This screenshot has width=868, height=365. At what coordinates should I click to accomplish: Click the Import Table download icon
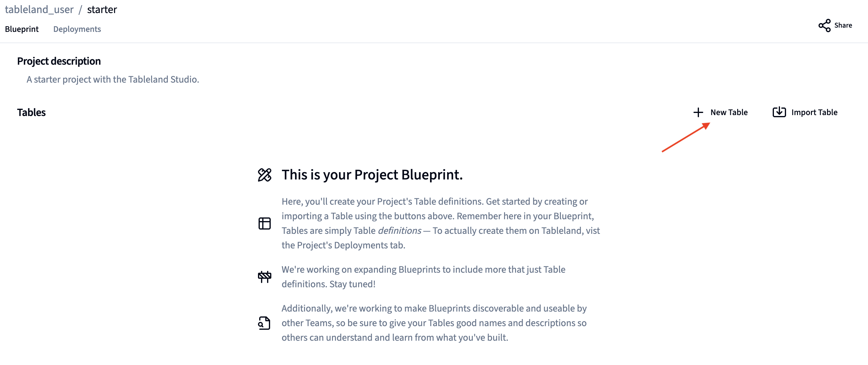[779, 112]
